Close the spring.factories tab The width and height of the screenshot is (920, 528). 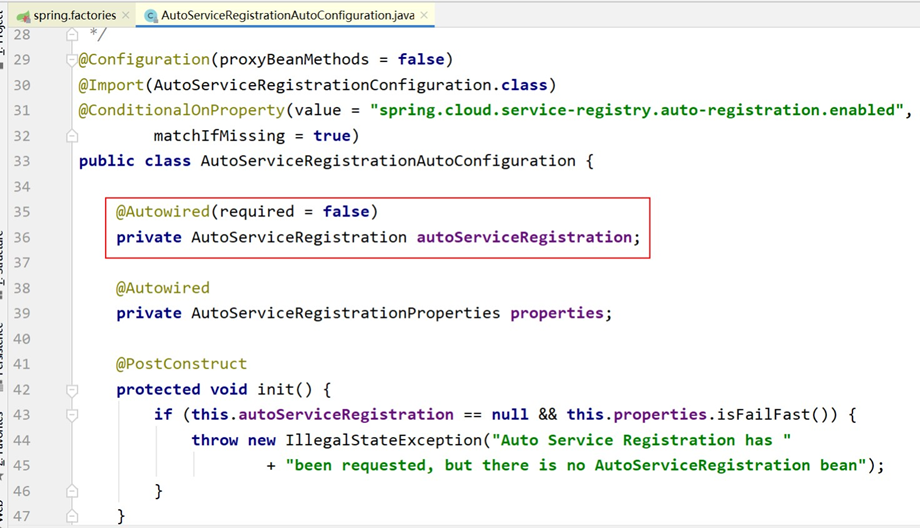pyautogui.click(x=126, y=15)
